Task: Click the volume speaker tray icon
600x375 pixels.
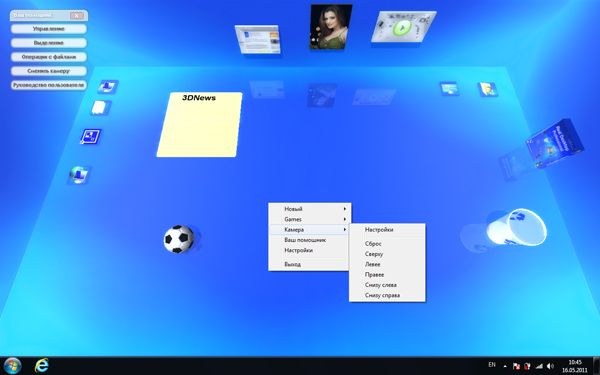Action: tap(550, 366)
